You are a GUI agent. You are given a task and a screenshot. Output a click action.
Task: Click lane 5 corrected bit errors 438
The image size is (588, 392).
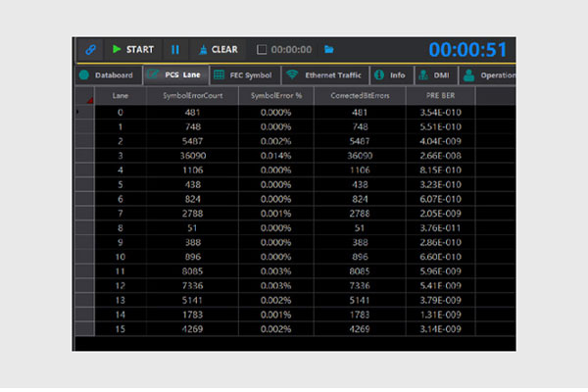[x=360, y=184]
